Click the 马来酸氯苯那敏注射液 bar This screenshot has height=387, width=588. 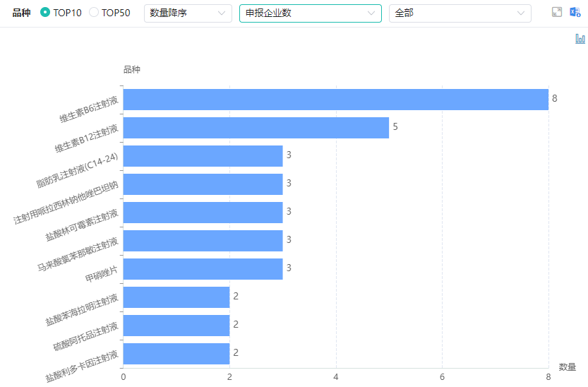coord(203,241)
